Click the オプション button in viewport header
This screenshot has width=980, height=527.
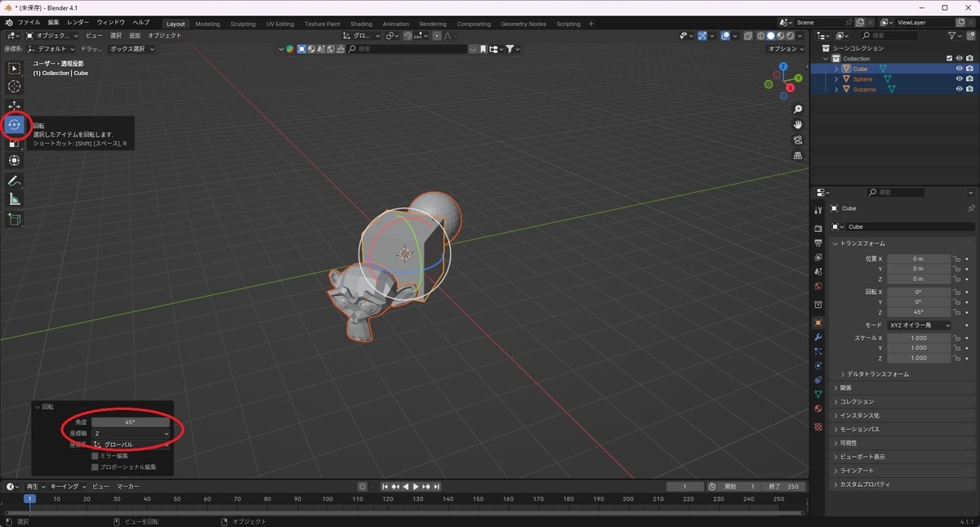coord(785,49)
